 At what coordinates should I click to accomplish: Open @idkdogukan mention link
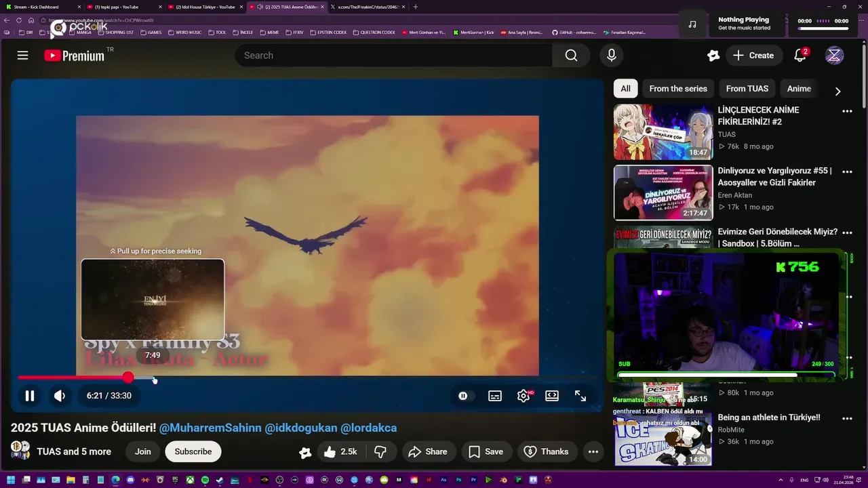pos(301,428)
